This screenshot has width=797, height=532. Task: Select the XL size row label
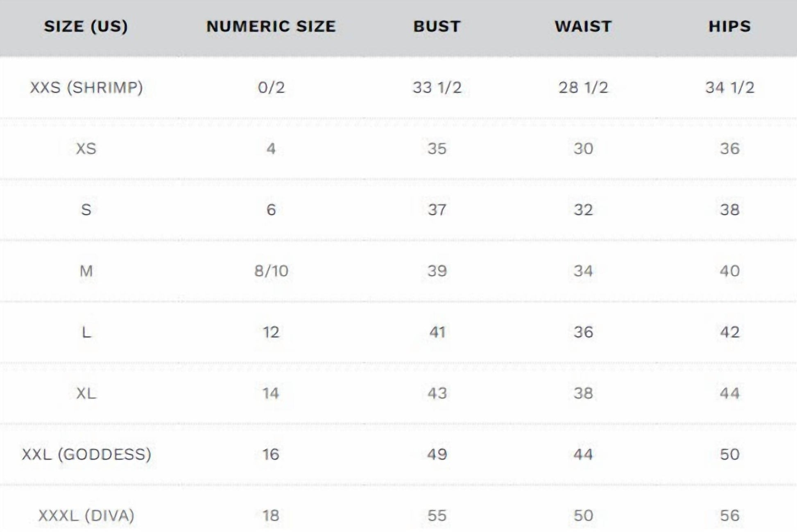pyautogui.click(x=86, y=393)
